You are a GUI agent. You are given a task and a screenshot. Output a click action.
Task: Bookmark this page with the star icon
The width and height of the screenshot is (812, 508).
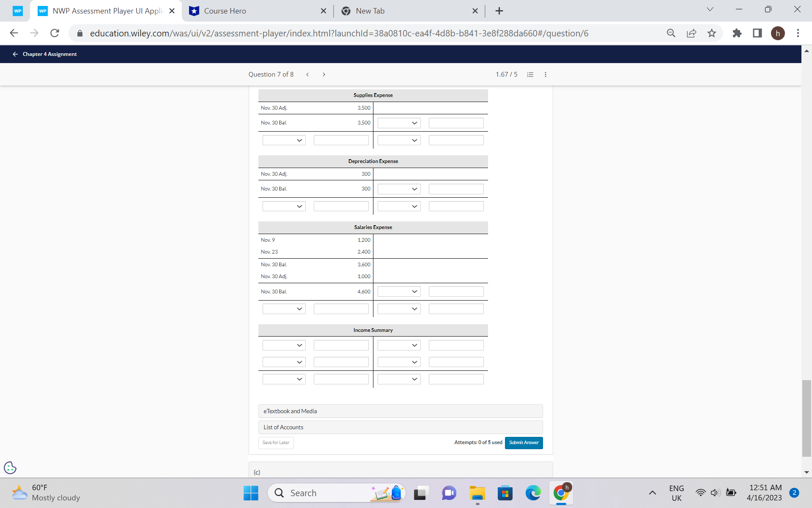click(x=712, y=33)
